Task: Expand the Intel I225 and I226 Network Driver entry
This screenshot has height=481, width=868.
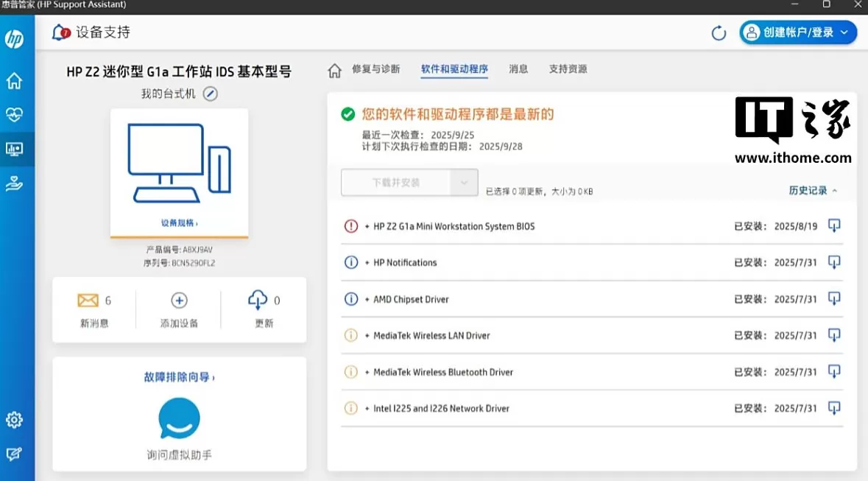Action: 367,409
